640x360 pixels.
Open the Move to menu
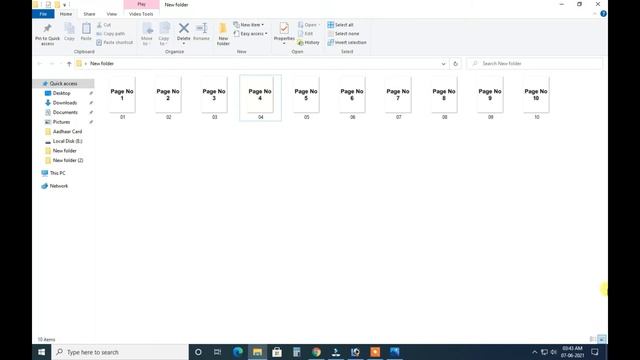point(147,34)
